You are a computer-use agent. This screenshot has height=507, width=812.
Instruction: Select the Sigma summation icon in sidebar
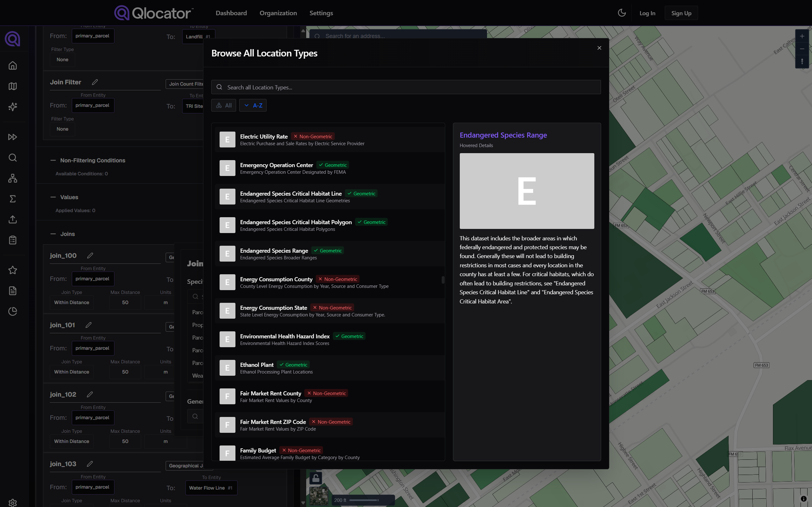click(13, 199)
